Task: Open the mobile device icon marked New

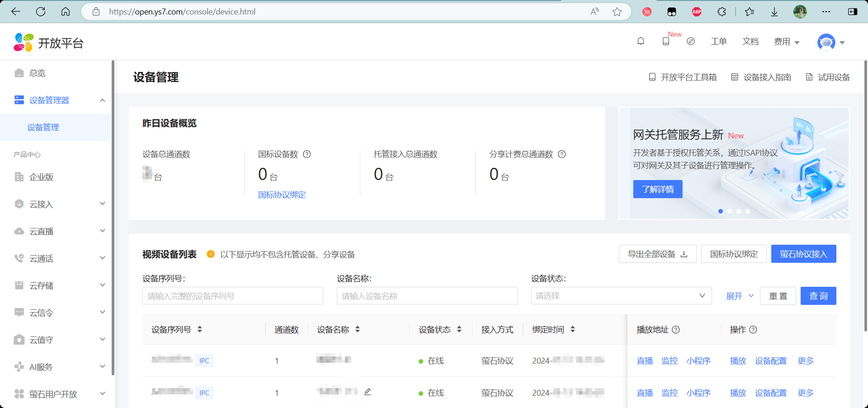Action: (x=665, y=42)
